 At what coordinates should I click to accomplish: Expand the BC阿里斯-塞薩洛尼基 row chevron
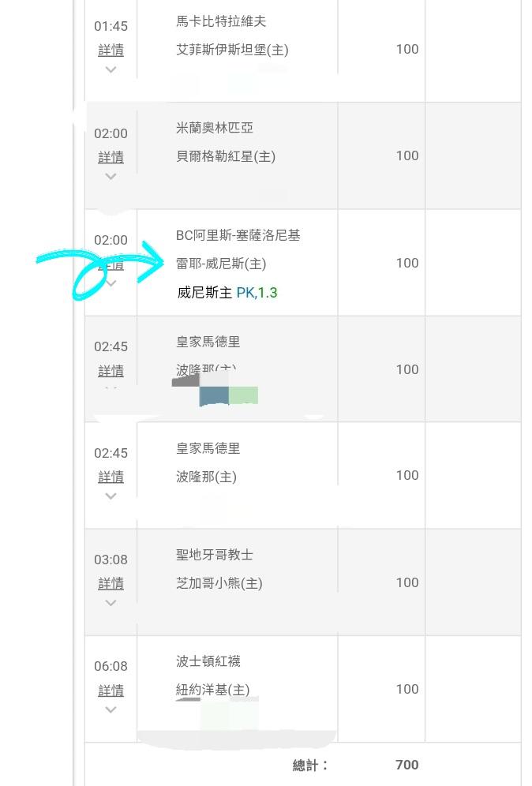pyautogui.click(x=111, y=283)
